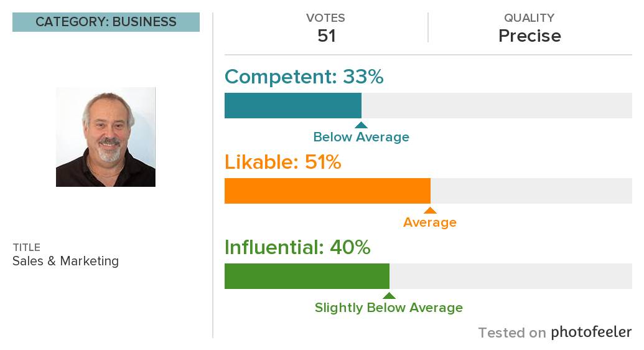Click the Sales & Marketing title text

coord(66,261)
